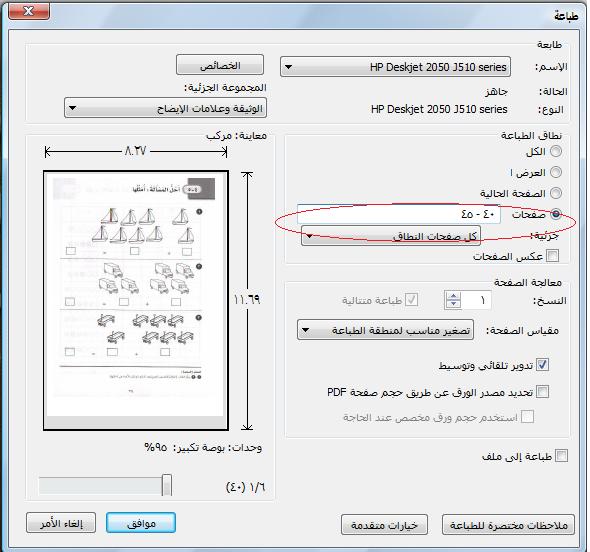Enable paper source by PDF page size checkbox
Screen dimensions: 590x552
542,391
